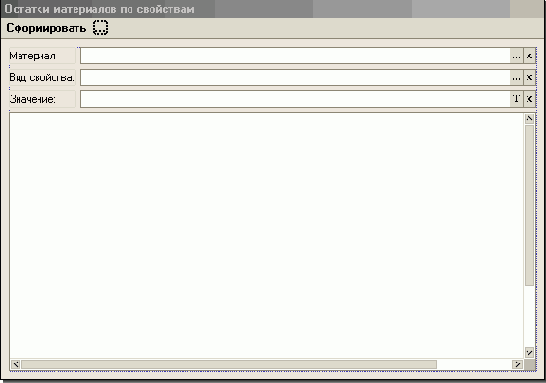
Task: Focus the Значение input field
Action: (x=295, y=99)
